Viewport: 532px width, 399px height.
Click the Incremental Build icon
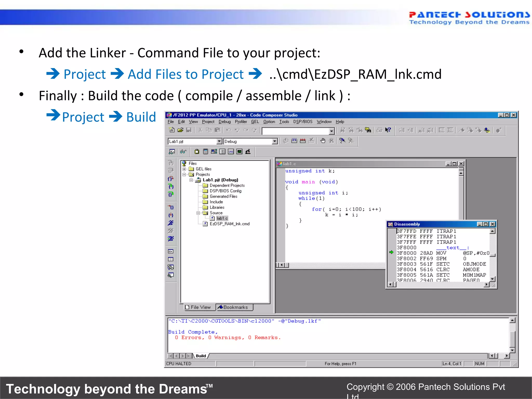[x=294, y=141]
